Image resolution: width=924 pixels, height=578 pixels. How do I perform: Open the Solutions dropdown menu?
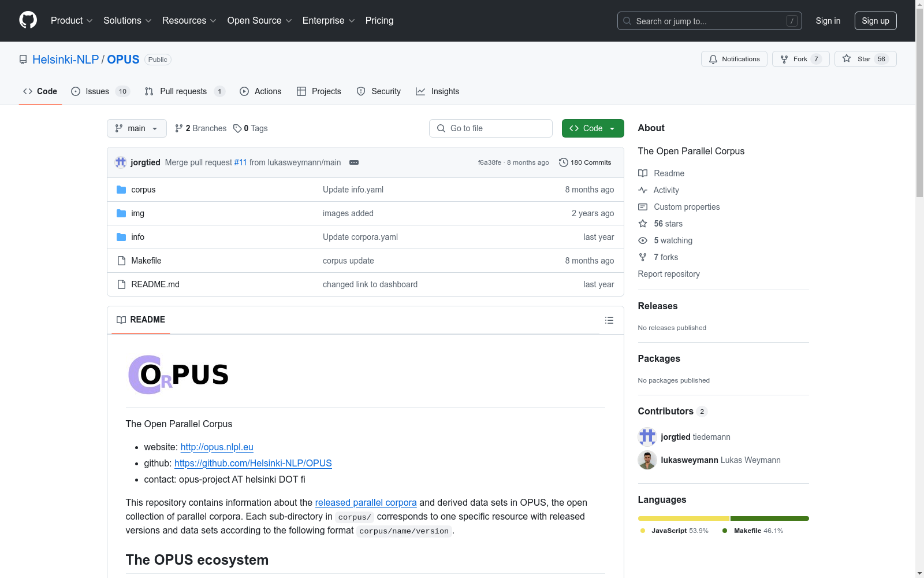(128, 21)
